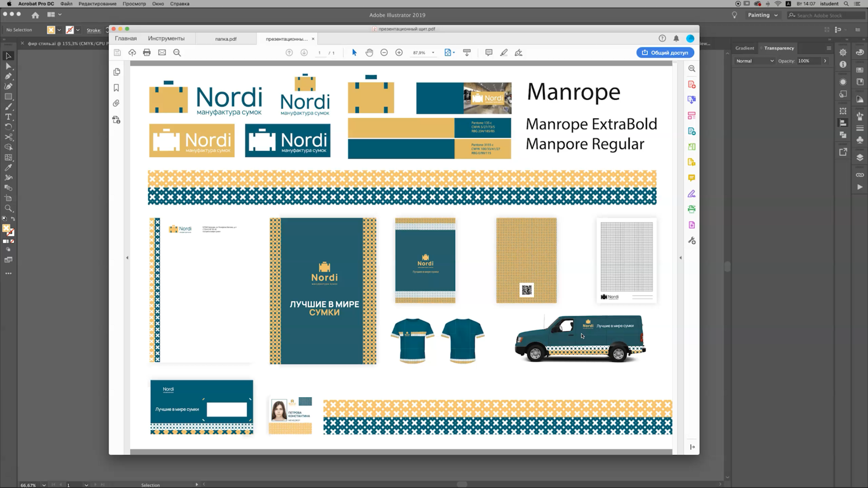Select the Type tool in Illustrator
The height and width of the screenshot is (488, 868).
click(x=8, y=117)
